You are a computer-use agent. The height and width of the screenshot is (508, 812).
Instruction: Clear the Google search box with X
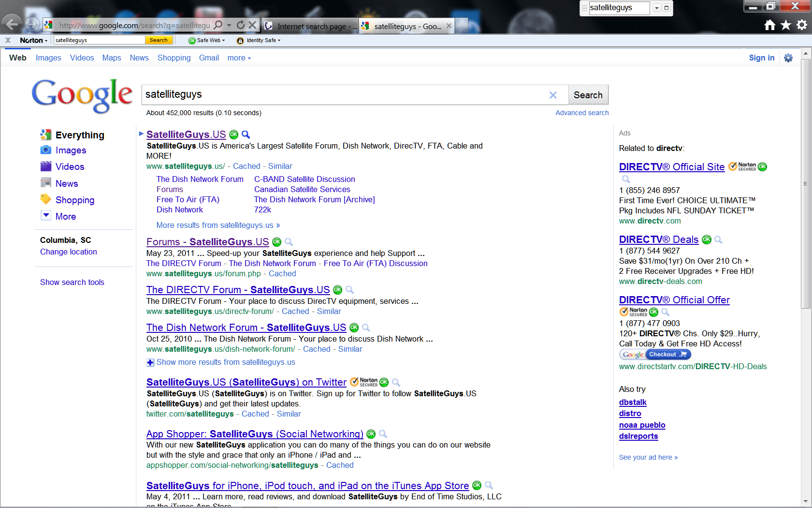(553, 95)
